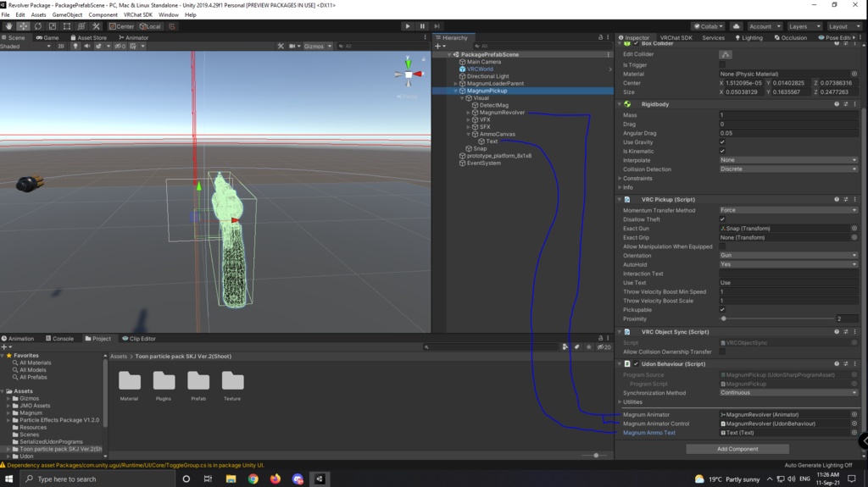868x487 pixels.
Task: Select the combined Transform tool
Action: click(x=81, y=26)
